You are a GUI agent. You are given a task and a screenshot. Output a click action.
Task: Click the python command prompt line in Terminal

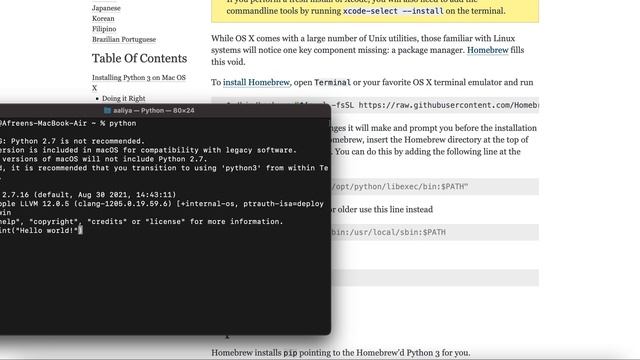(68, 123)
